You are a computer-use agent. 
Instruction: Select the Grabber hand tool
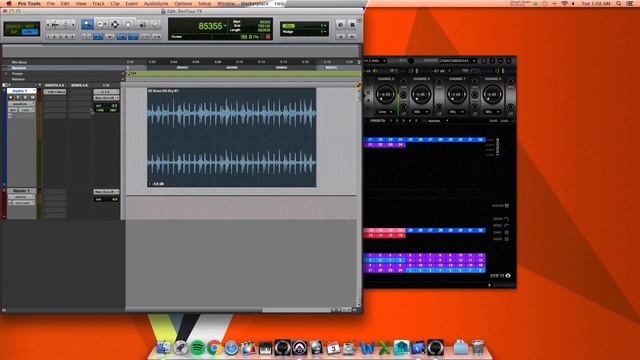(x=128, y=24)
